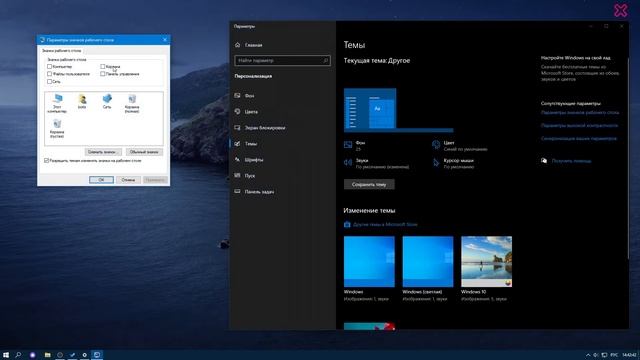
Task: Select the user folder icon in dialog list
Action: 82,99
